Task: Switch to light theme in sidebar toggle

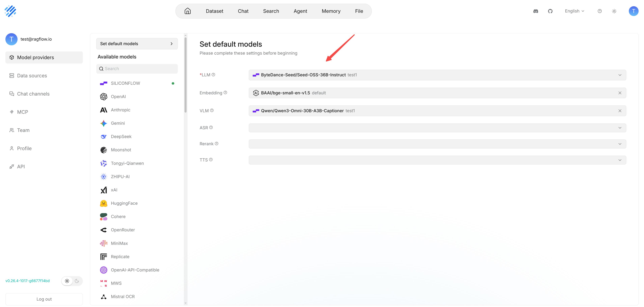Action: (67, 281)
